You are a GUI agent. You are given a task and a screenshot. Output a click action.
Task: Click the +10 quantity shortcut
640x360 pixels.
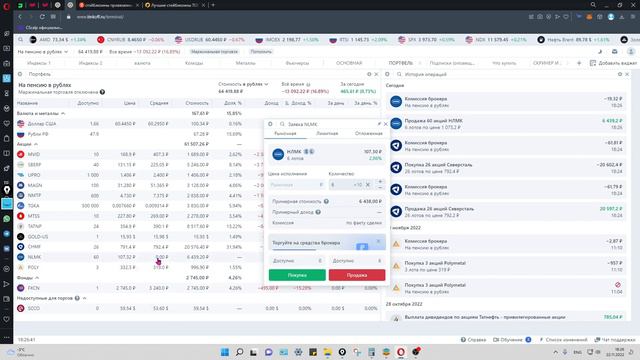click(x=358, y=185)
